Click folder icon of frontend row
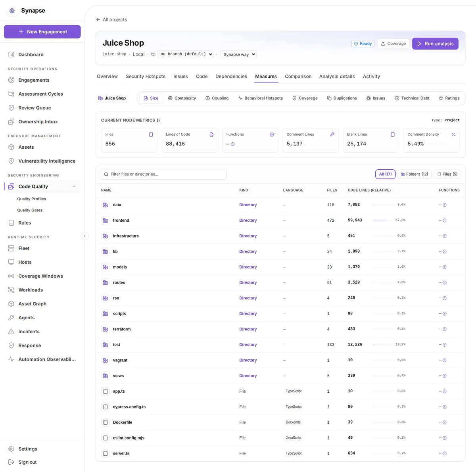This screenshot has width=476, height=472. click(106, 221)
